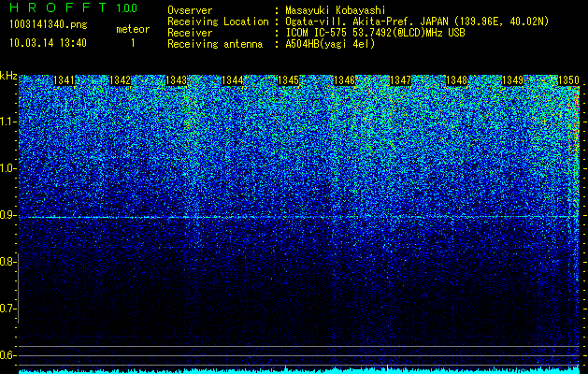
Task: Click the 1344 time marker
Action: point(232,80)
